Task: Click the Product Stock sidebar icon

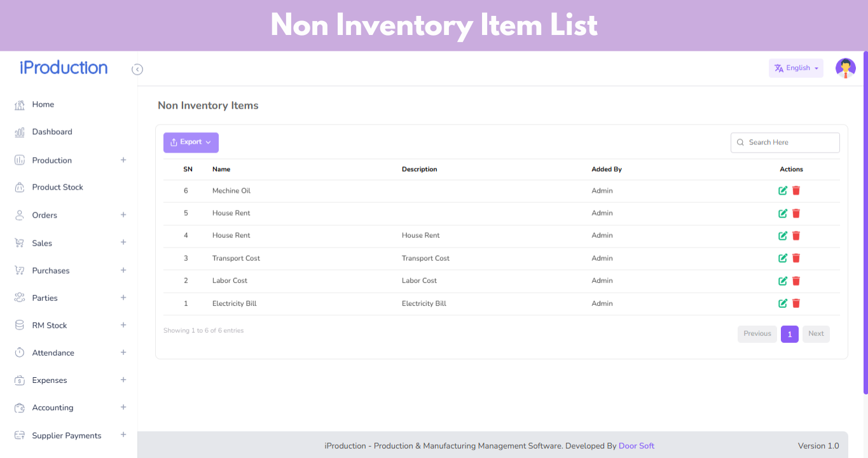Action: [20, 187]
